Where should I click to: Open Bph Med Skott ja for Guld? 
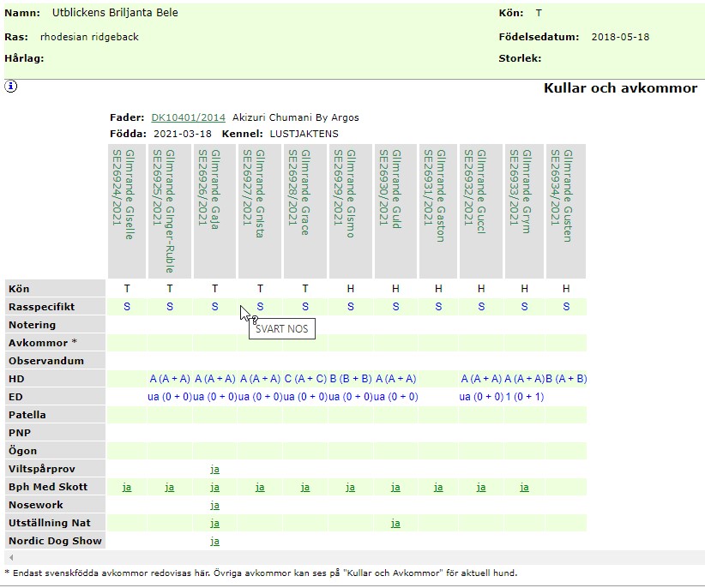[395, 488]
